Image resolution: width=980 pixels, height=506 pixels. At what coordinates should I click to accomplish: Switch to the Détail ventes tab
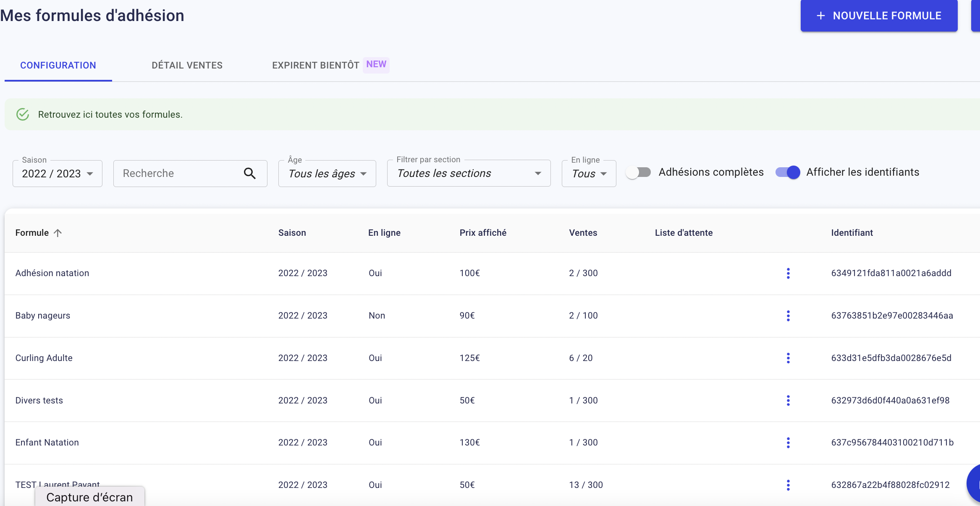tap(187, 65)
